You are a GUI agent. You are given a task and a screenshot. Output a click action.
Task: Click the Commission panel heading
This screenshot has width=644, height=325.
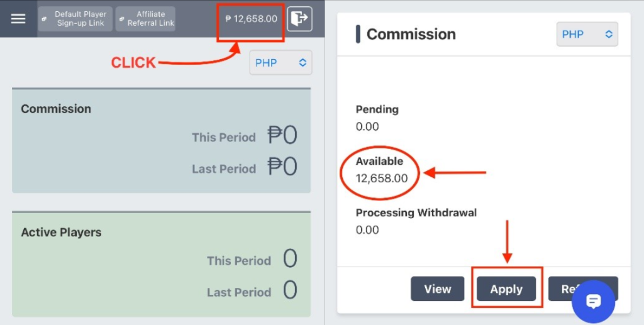coord(411,34)
